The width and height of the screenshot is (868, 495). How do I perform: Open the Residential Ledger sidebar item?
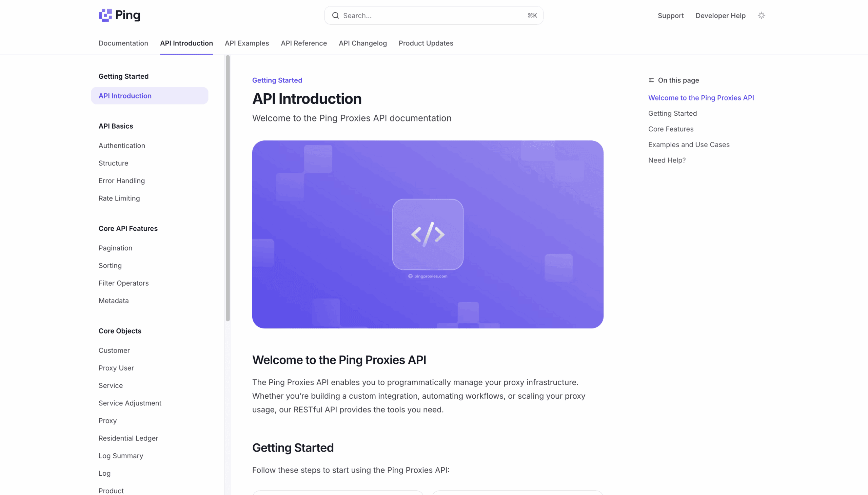[x=128, y=438]
